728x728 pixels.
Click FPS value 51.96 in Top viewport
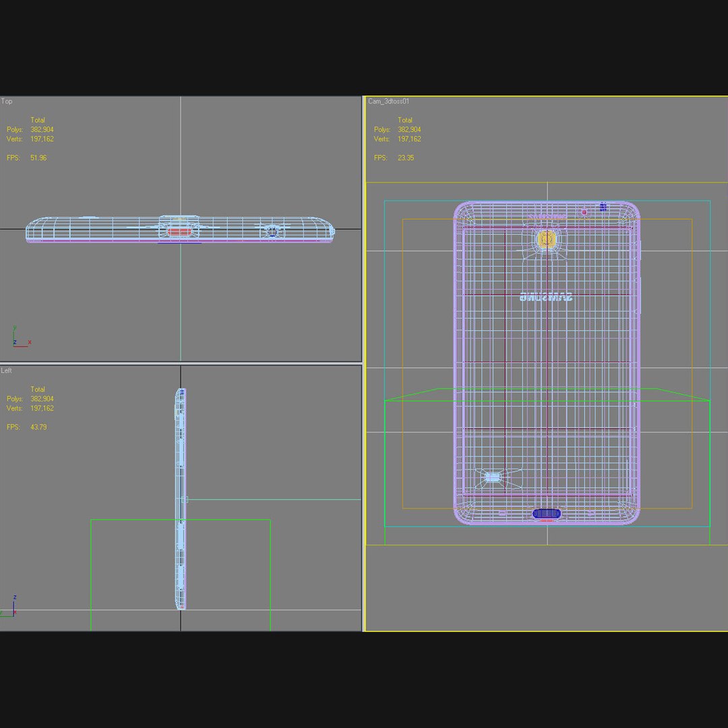38,158
